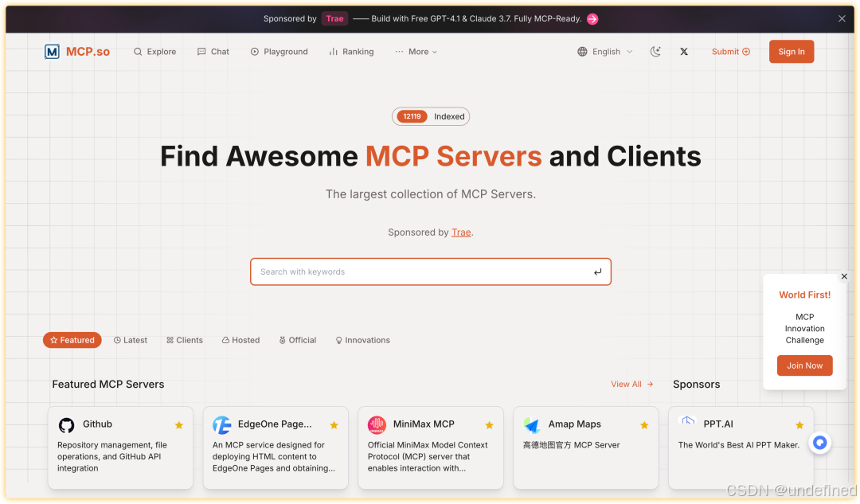Click "The World's Best AI PPT Maker." text
The image size is (860, 504).
(739, 445)
